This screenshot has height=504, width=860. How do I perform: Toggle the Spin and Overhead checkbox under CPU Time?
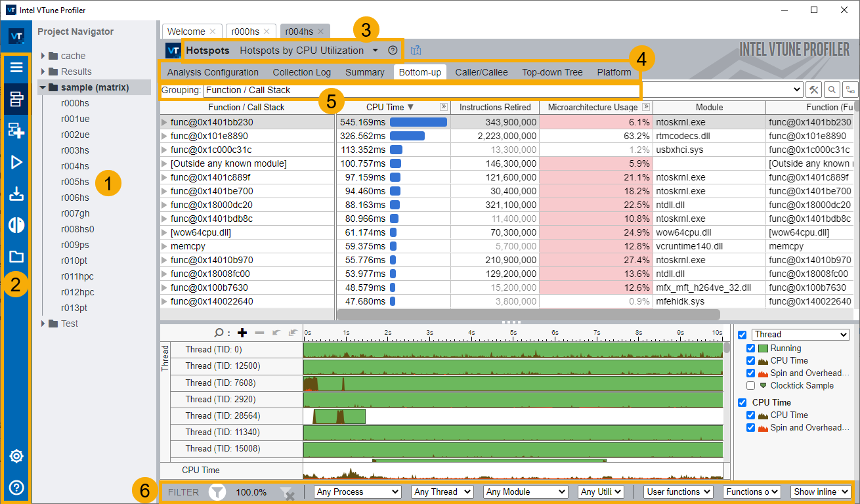751,428
